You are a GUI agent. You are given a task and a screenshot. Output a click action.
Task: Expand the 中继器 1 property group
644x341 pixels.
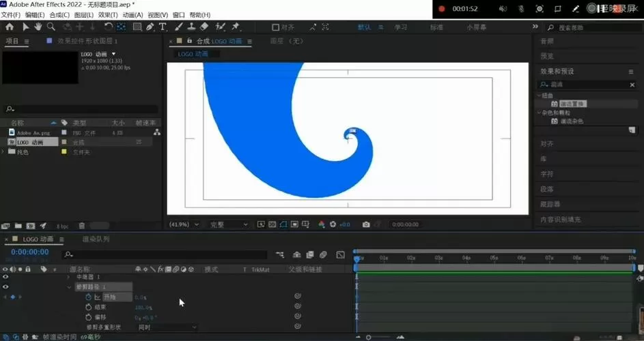(x=68, y=277)
